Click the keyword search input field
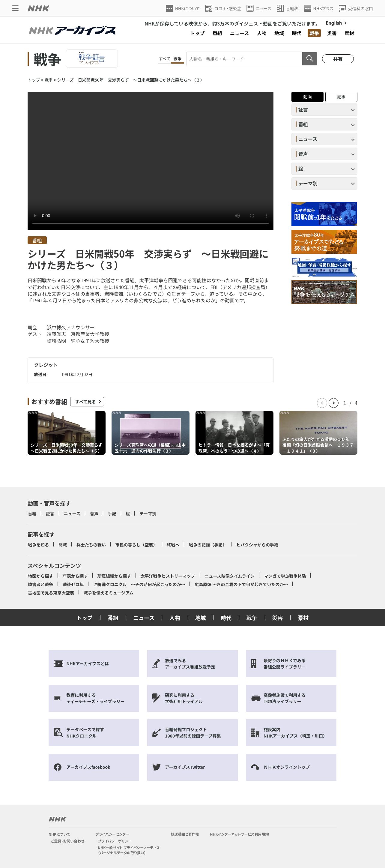385x868 pixels. [x=244, y=58]
